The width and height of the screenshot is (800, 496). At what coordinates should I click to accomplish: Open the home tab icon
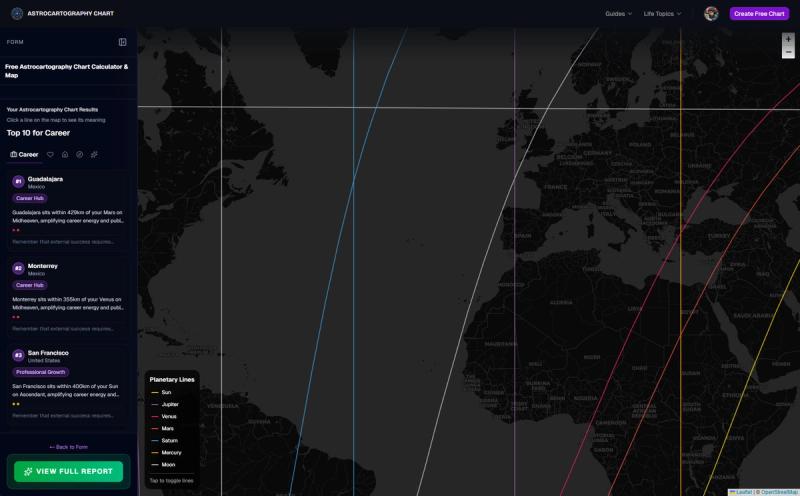65,155
